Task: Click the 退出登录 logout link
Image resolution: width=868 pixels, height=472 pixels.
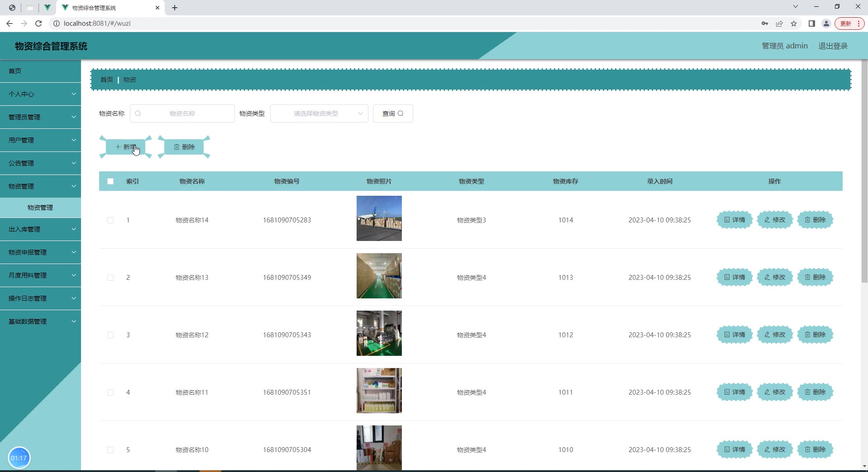Action: (x=833, y=46)
